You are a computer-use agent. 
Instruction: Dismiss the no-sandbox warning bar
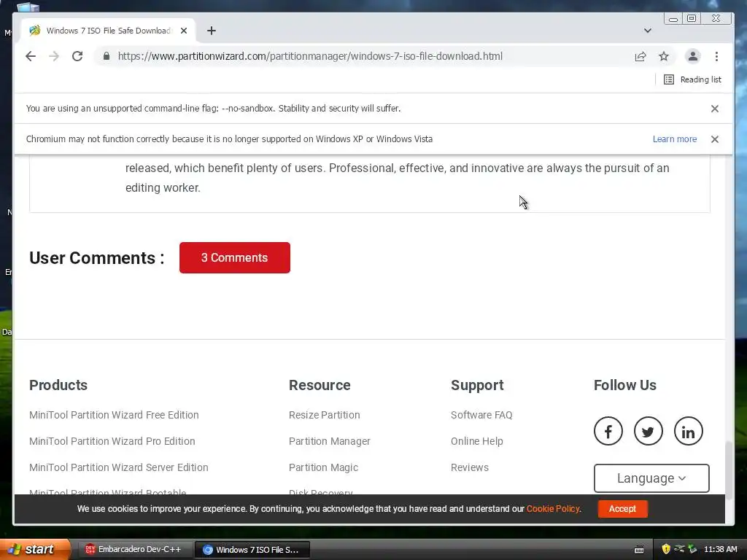[x=715, y=109]
